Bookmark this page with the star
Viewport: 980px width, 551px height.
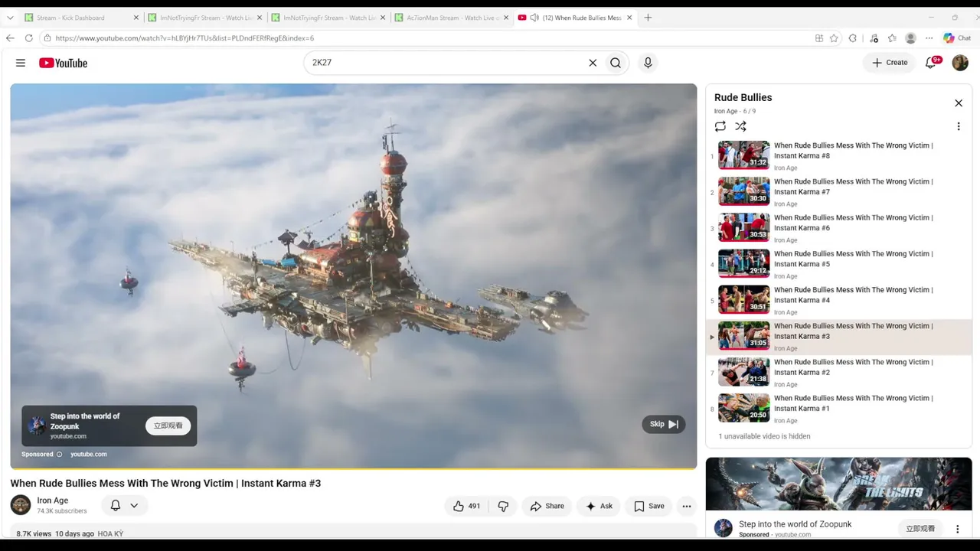pos(833,38)
